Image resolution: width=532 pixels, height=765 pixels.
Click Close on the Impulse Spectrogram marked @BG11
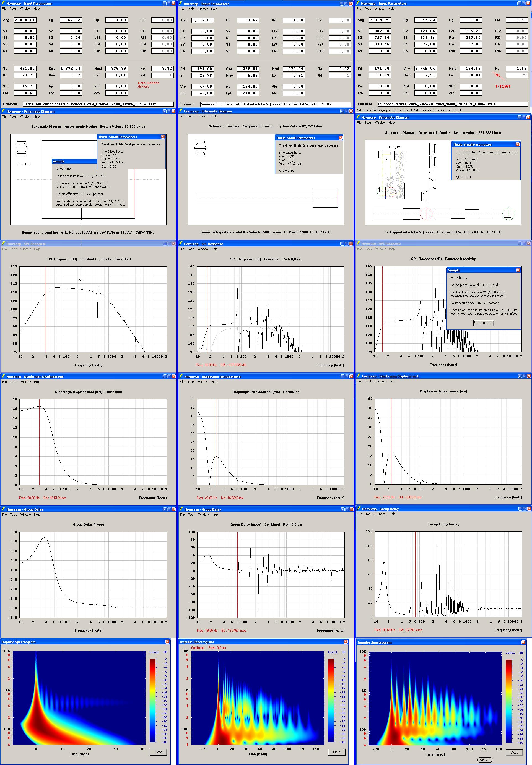(514, 752)
